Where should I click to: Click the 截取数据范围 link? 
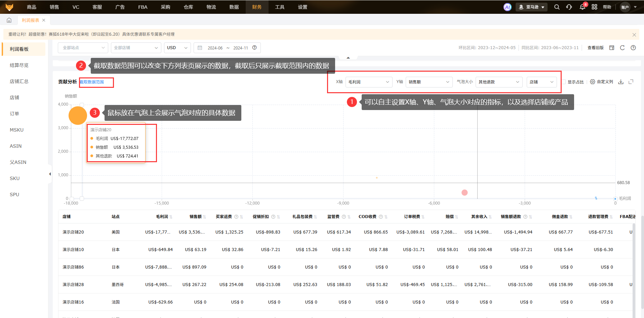tap(92, 82)
